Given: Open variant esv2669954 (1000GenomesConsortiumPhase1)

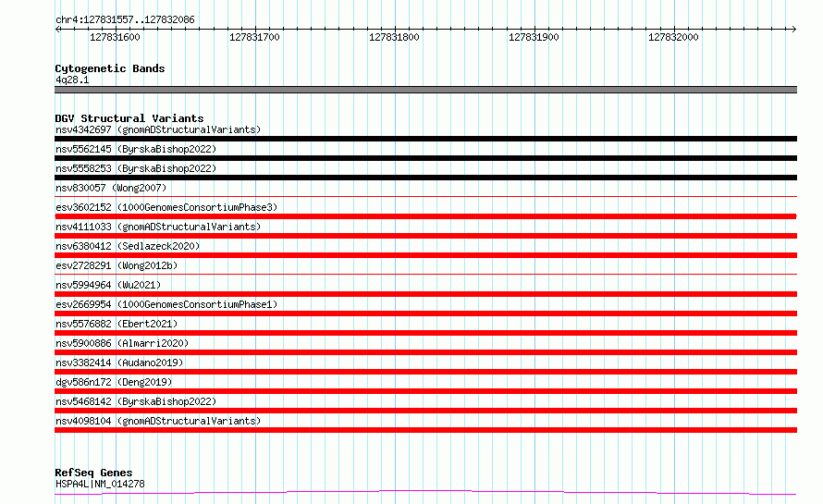Looking at the screenshot, I should tap(166, 304).
